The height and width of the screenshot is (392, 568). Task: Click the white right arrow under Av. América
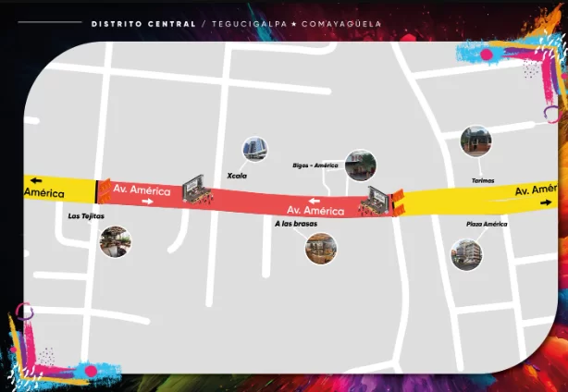(x=147, y=202)
